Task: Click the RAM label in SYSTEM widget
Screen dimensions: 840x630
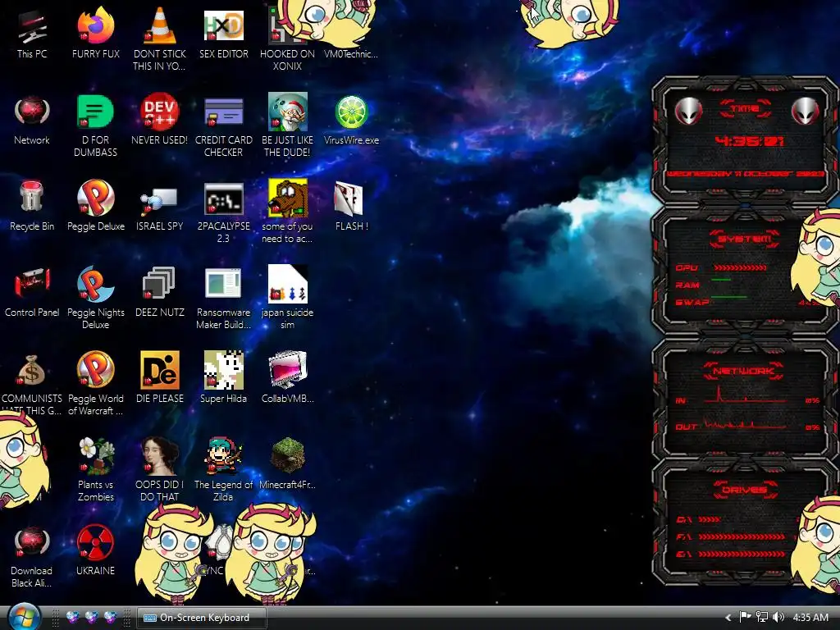Action: (x=687, y=285)
